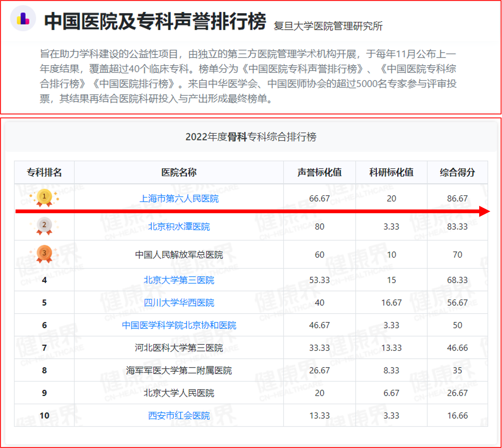
Task: Click rank number 6 cell
Action: click(x=44, y=325)
